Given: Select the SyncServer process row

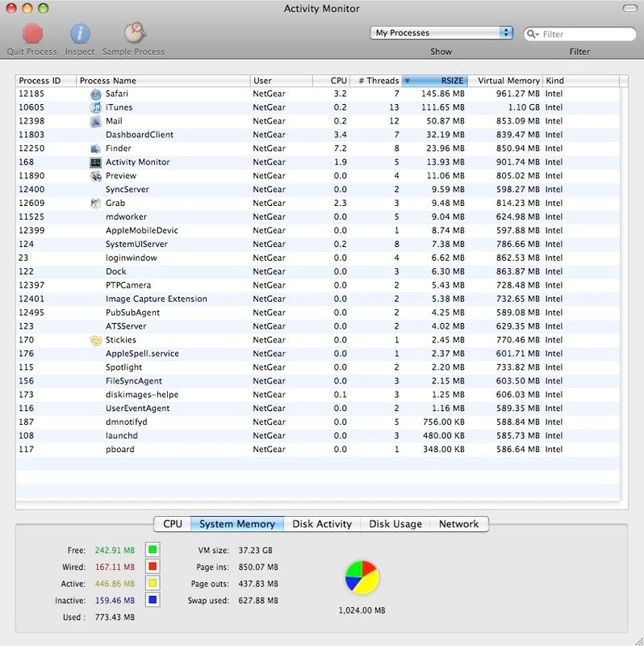Looking at the screenshot, I should [318, 190].
